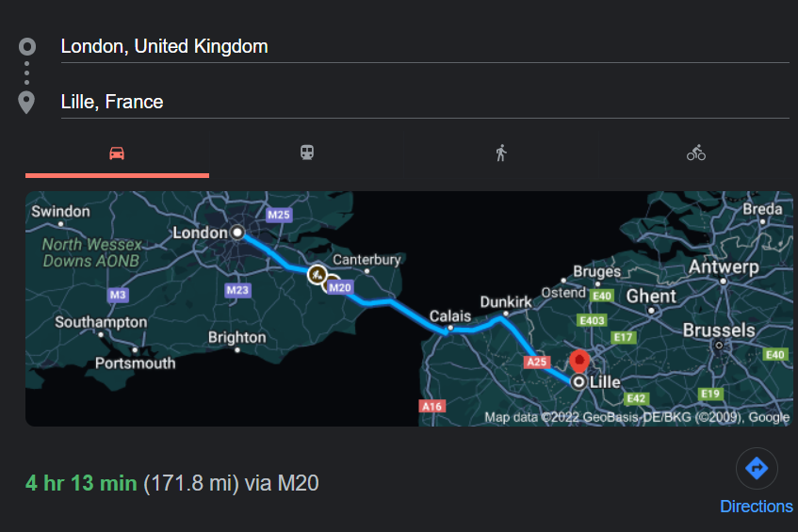Select the driving car mode tab
The width and height of the screenshot is (798, 532).
pyautogui.click(x=117, y=153)
